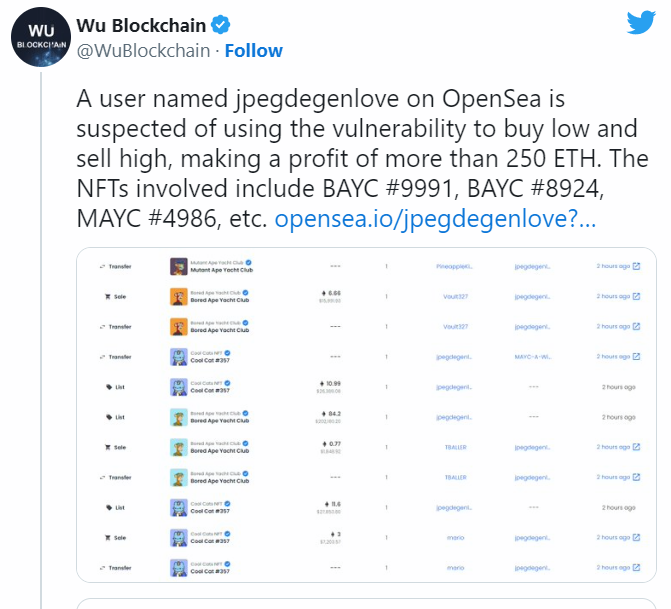Screen dimensions: 671x609
Task: Click the mario address on the 3 ETH sale row
Action: 455,539
